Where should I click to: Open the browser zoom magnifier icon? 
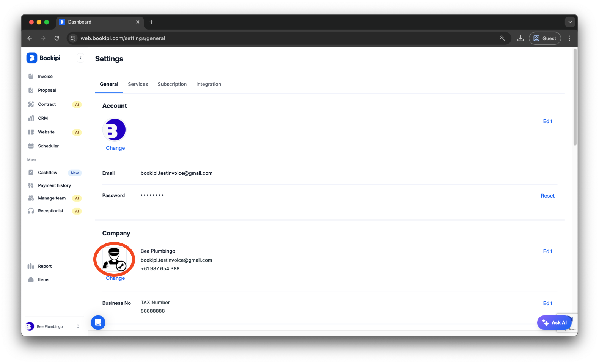(502, 38)
